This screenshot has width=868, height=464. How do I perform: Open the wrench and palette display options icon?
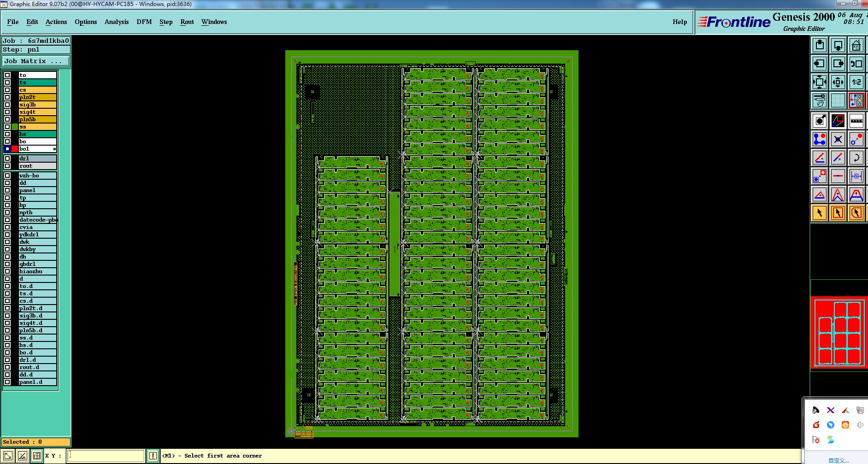[820, 100]
